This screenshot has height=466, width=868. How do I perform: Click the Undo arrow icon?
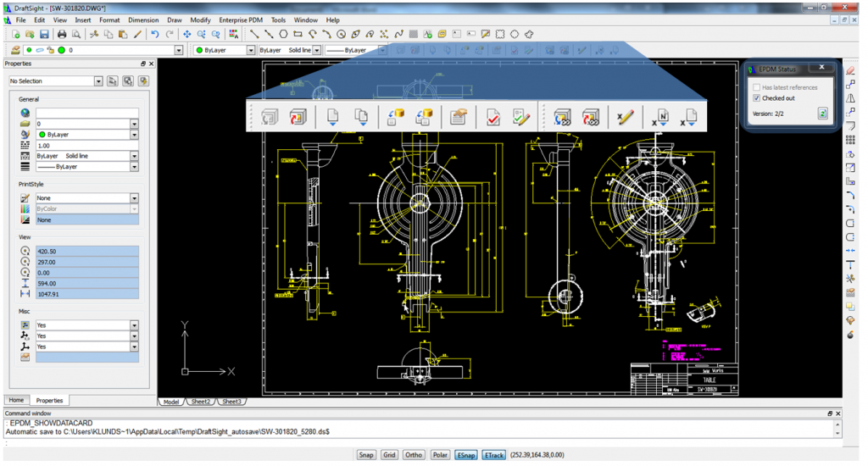(154, 35)
